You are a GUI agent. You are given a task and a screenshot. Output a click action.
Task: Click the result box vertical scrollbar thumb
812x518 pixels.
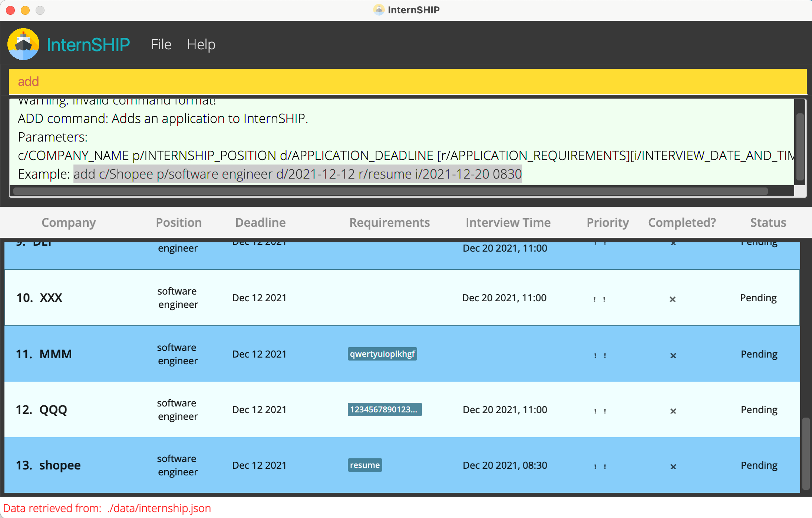(x=800, y=146)
